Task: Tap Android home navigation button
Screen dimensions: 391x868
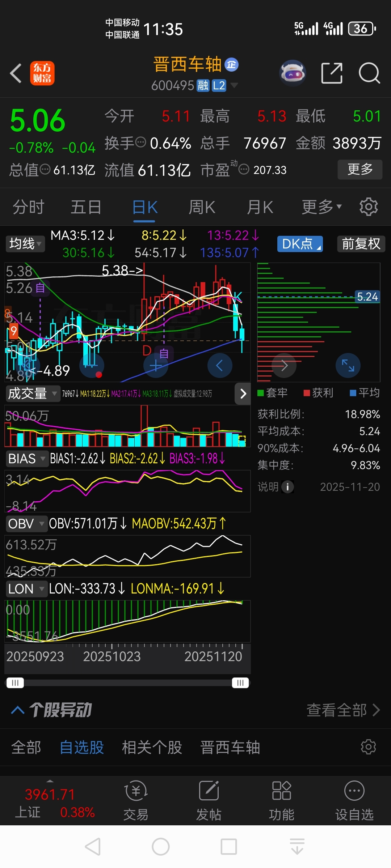Action: click(161, 847)
